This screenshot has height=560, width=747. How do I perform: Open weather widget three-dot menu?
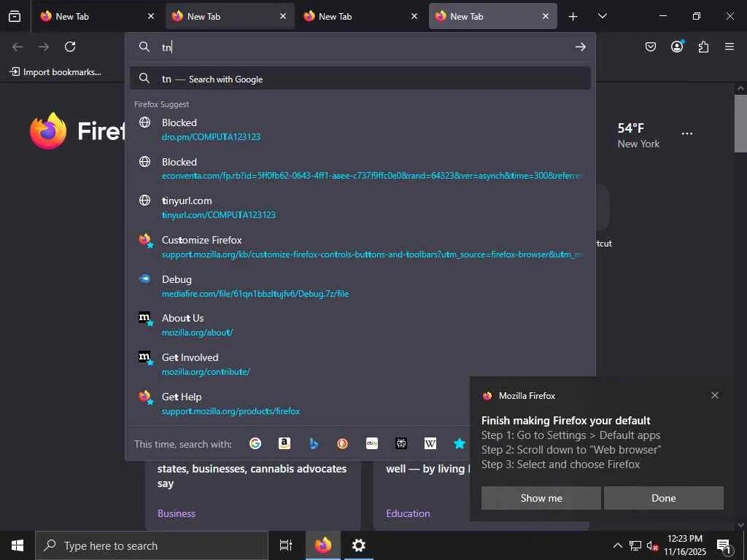coord(687,134)
